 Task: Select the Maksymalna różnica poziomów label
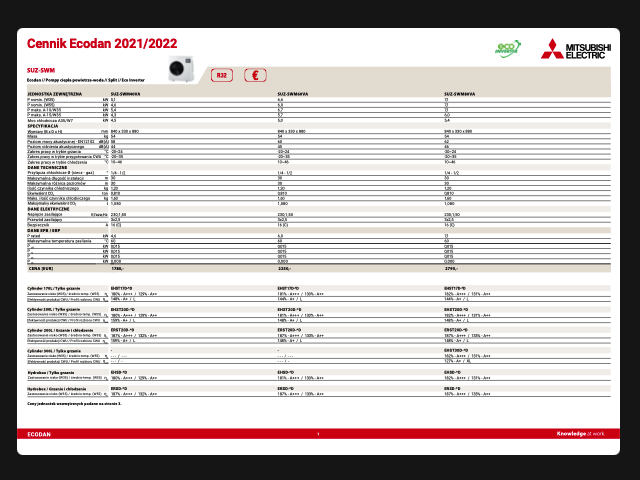click(x=57, y=183)
